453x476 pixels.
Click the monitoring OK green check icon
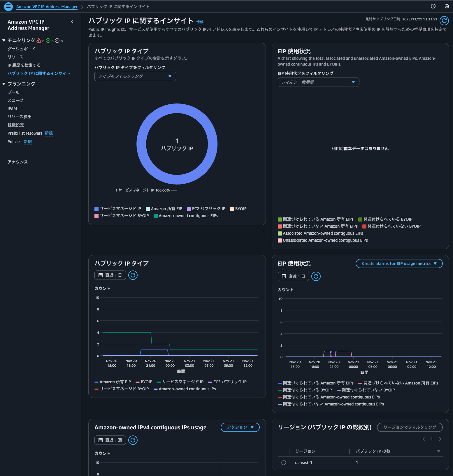[x=48, y=41]
